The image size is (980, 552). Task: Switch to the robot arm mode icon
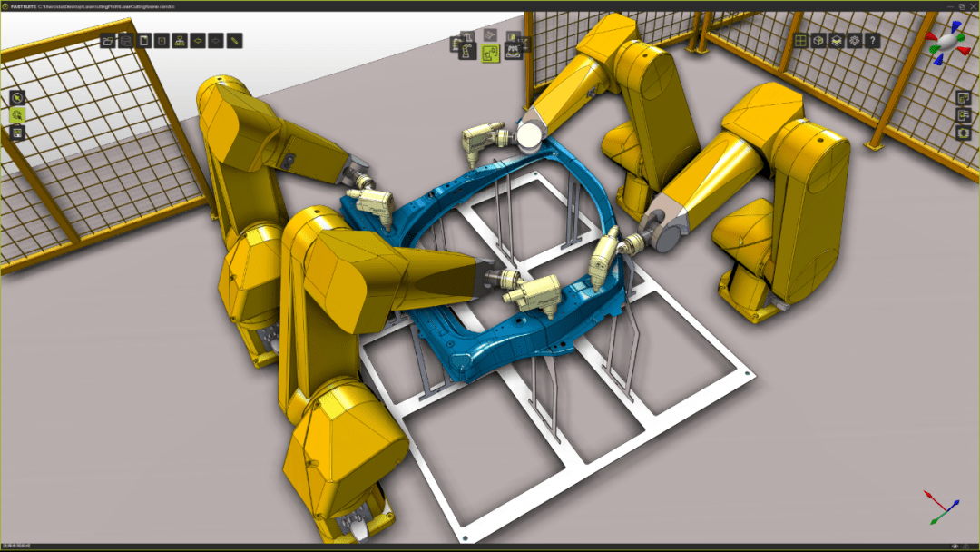[466, 52]
